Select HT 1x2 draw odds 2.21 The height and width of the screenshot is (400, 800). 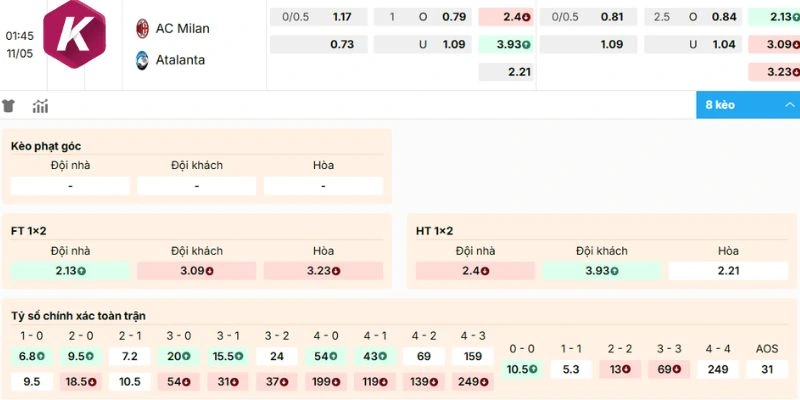[x=729, y=271]
